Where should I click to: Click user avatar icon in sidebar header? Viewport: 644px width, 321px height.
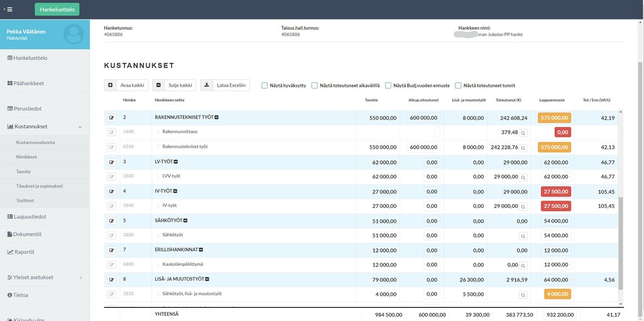coord(74,34)
